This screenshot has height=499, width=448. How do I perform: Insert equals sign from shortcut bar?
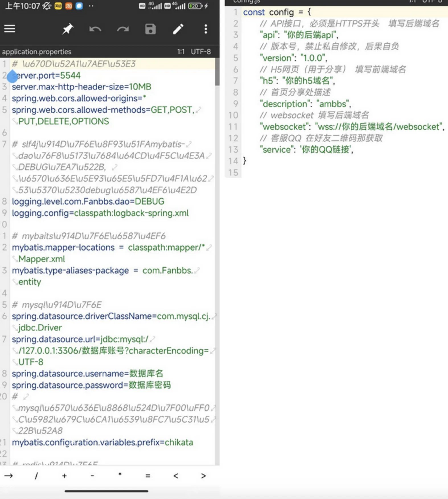[x=148, y=476]
